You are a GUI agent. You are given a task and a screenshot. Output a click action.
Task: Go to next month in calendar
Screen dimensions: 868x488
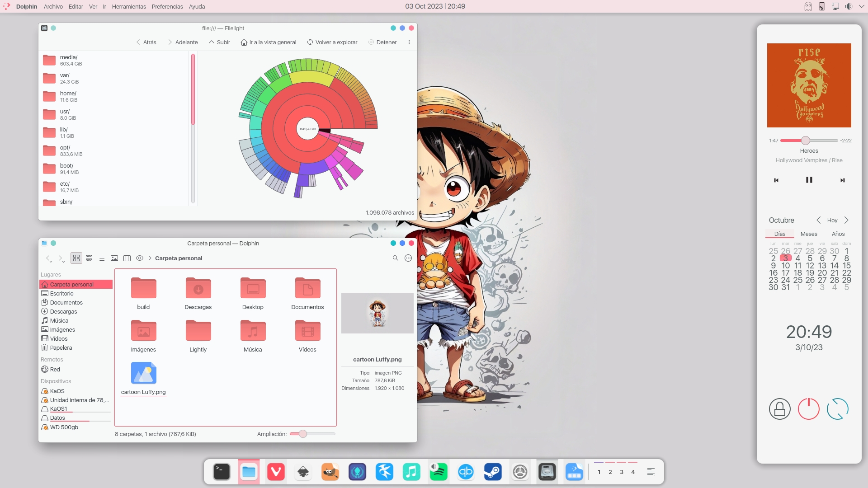coord(846,220)
